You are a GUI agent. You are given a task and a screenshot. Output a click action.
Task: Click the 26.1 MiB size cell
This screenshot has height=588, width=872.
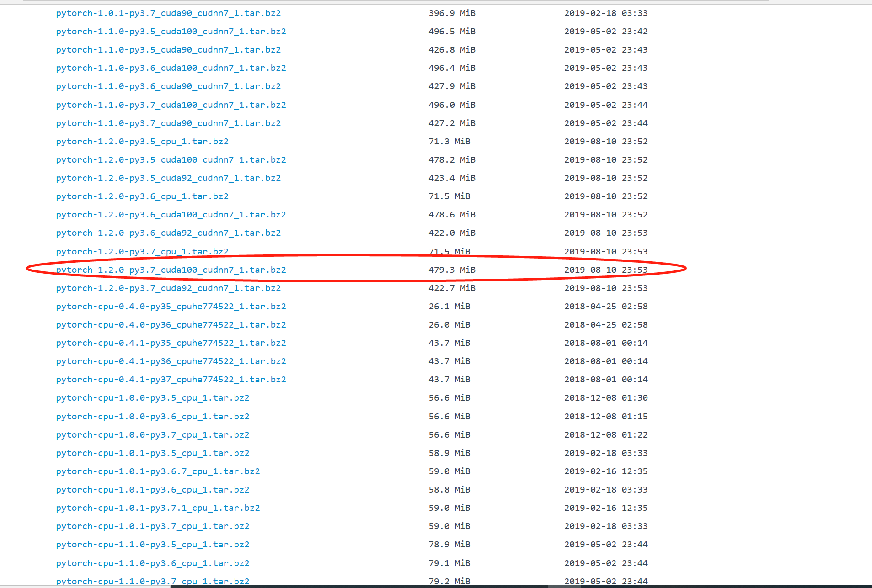[x=449, y=307]
